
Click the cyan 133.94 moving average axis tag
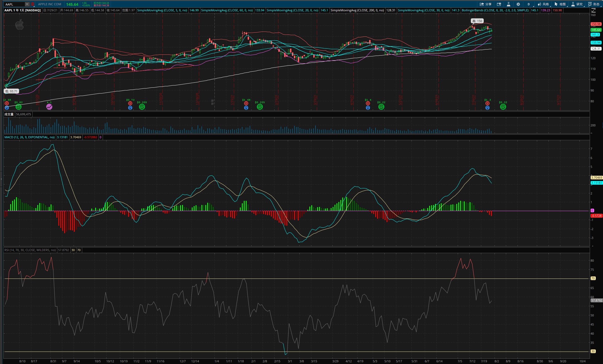pos(596,43)
